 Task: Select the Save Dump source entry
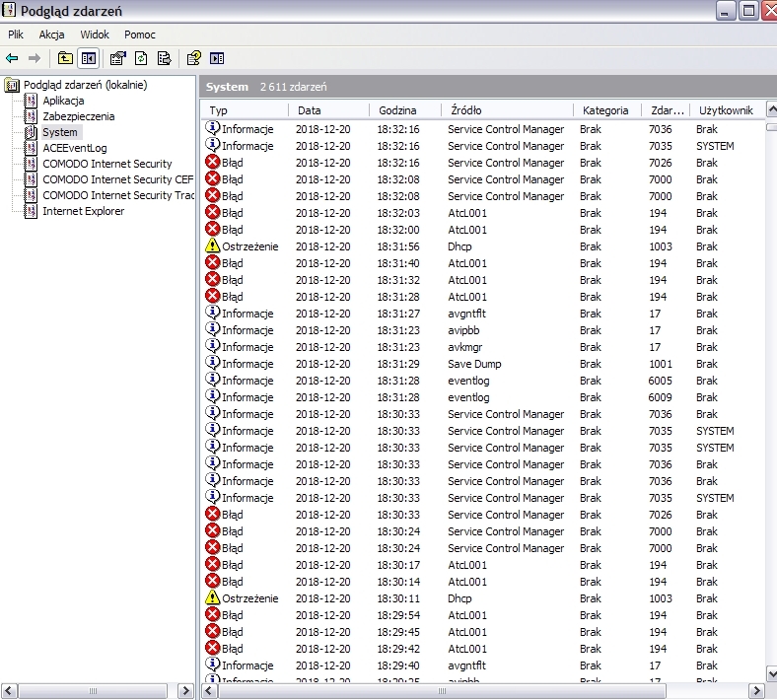point(474,364)
